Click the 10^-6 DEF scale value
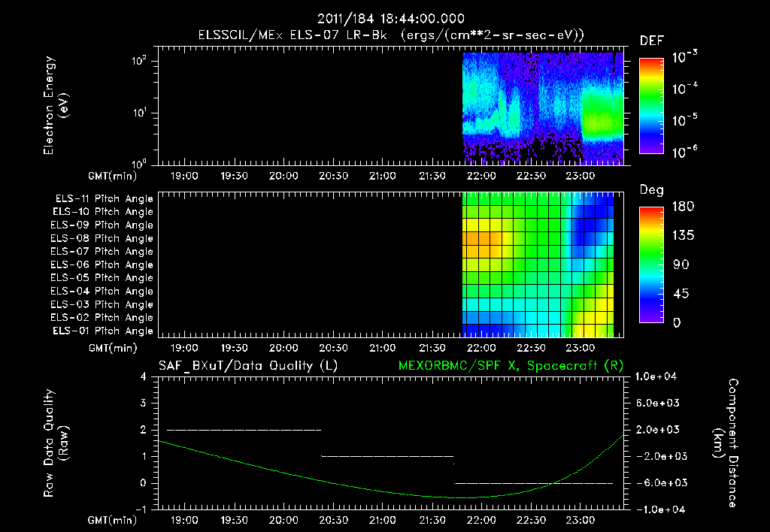This screenshot has height=532, width=770. click(684, 152)
